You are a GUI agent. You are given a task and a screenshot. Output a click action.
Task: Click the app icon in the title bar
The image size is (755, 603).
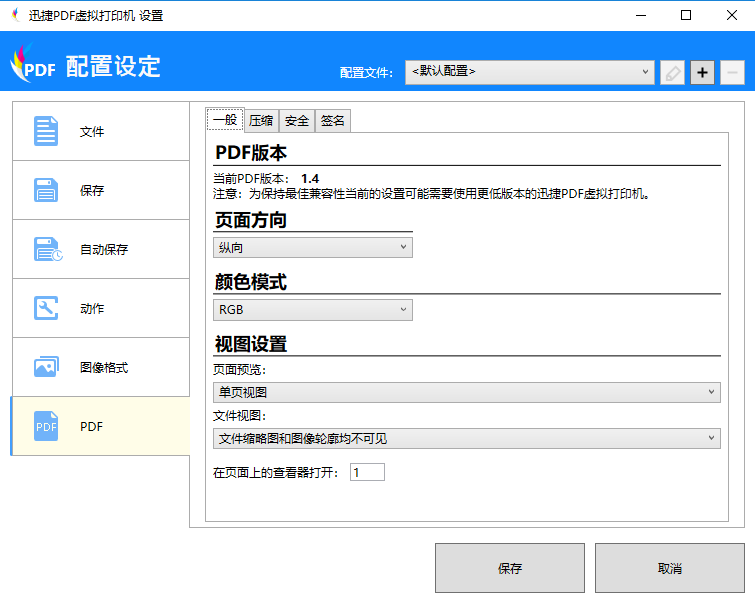pyautogui.click(x=16, y=15)
